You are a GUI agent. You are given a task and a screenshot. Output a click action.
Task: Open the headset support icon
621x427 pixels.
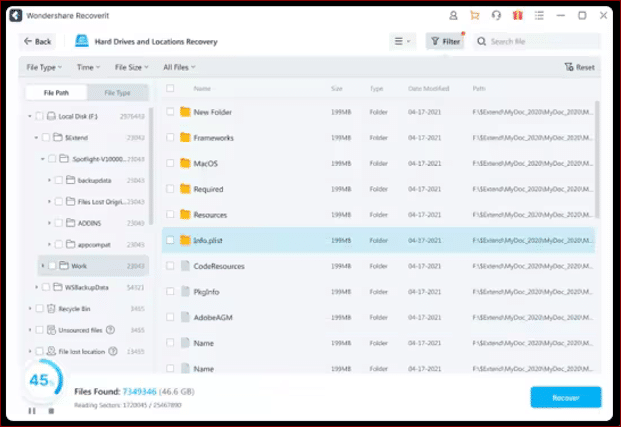click(496, 15)
